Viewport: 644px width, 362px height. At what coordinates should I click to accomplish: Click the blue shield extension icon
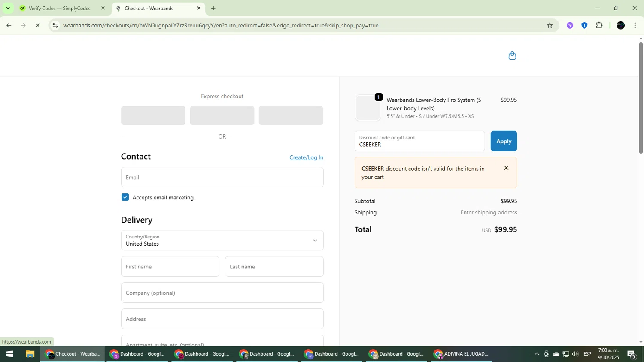point(584,25)
